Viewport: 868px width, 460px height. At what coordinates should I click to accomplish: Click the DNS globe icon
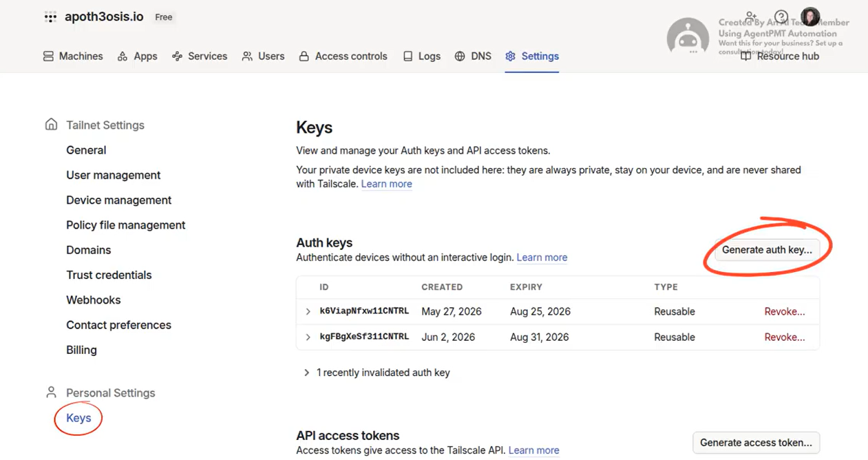pos(460,56)
